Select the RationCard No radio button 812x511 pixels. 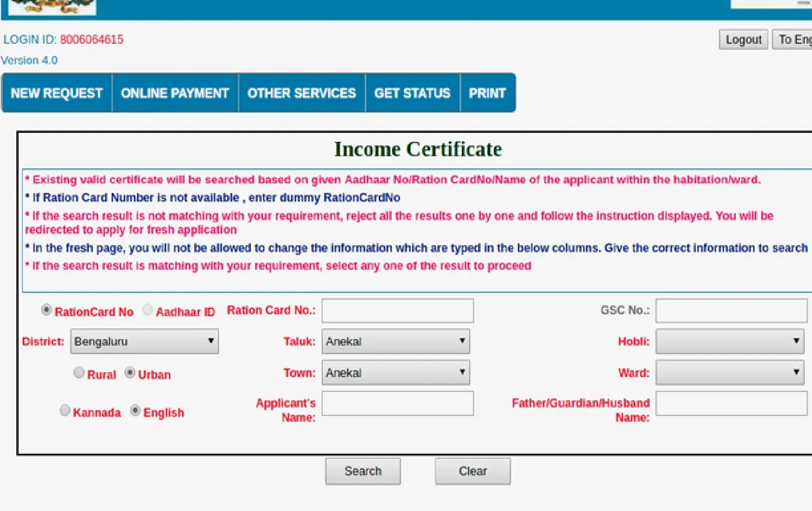pyautogui.click(x=46, y=309)
